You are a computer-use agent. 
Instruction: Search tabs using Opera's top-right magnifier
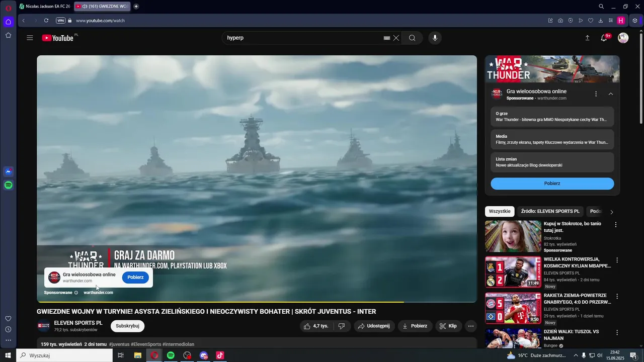601,7
